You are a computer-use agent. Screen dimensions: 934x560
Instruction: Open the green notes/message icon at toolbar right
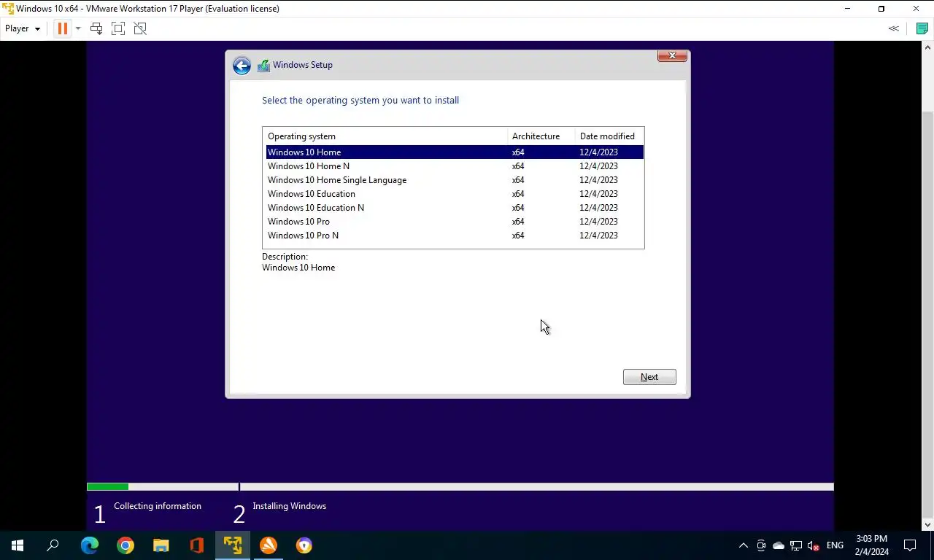pos(922,28)
